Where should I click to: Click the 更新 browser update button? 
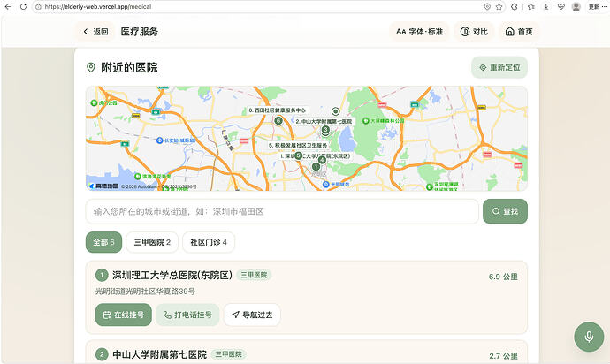pyautogui.click(x=594, y=6)
